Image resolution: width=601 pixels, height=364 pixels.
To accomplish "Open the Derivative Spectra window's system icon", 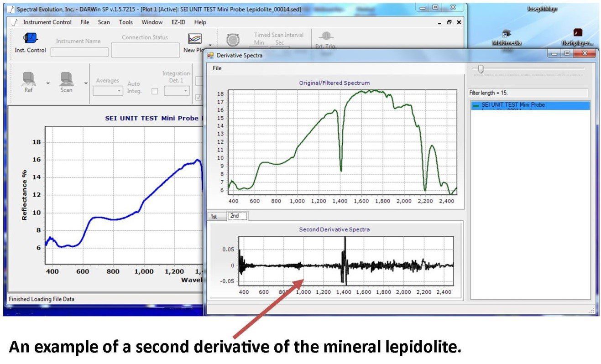I will coord(210,55).
